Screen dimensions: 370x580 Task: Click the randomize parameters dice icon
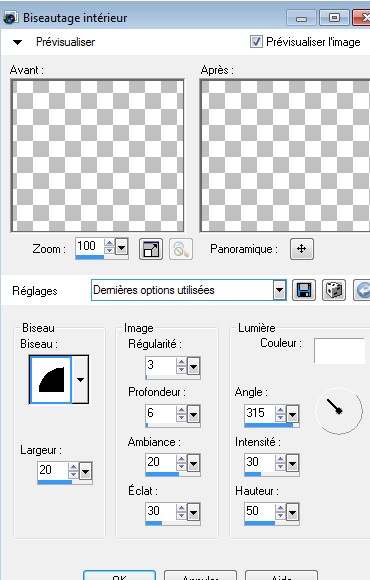(334, 290)
